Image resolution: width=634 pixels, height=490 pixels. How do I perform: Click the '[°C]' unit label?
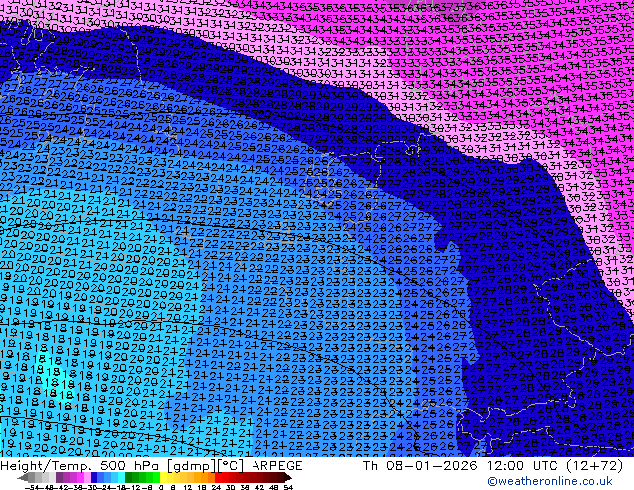tap(231, 466)
